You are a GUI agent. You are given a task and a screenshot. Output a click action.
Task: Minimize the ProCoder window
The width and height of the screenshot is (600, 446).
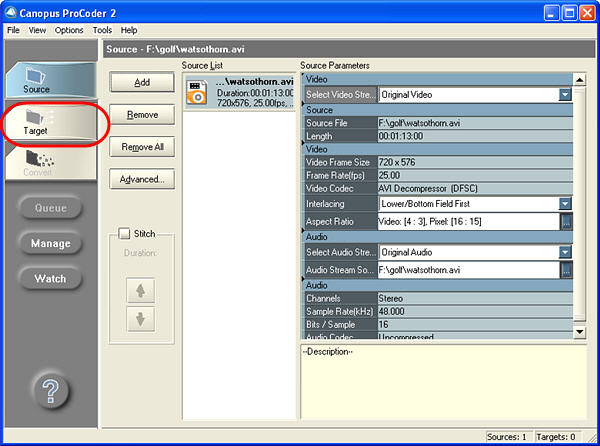(551, 13)
